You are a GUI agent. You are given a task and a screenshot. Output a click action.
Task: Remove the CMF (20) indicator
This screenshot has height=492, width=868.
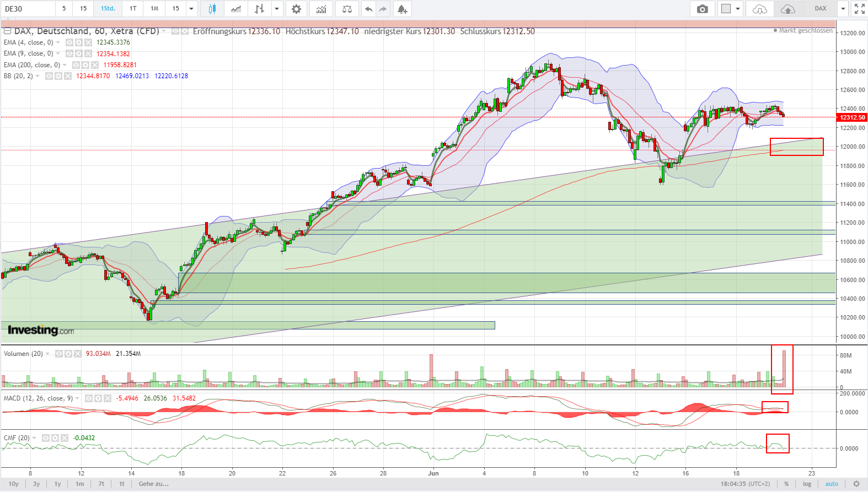click(65, 438)
